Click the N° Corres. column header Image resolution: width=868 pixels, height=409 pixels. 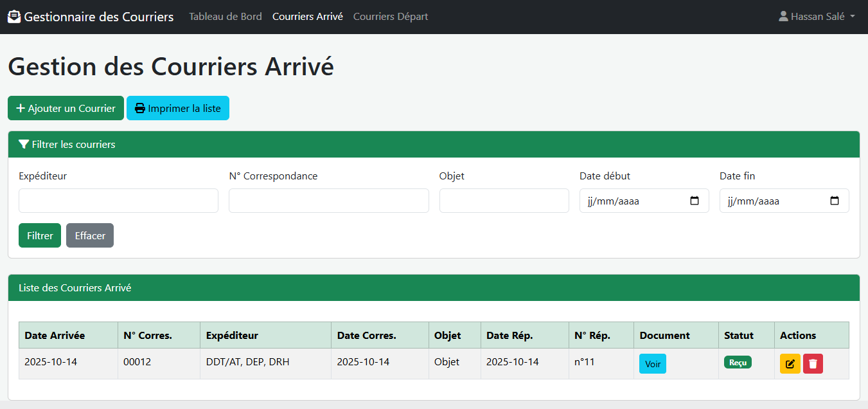tap(159, 335)
